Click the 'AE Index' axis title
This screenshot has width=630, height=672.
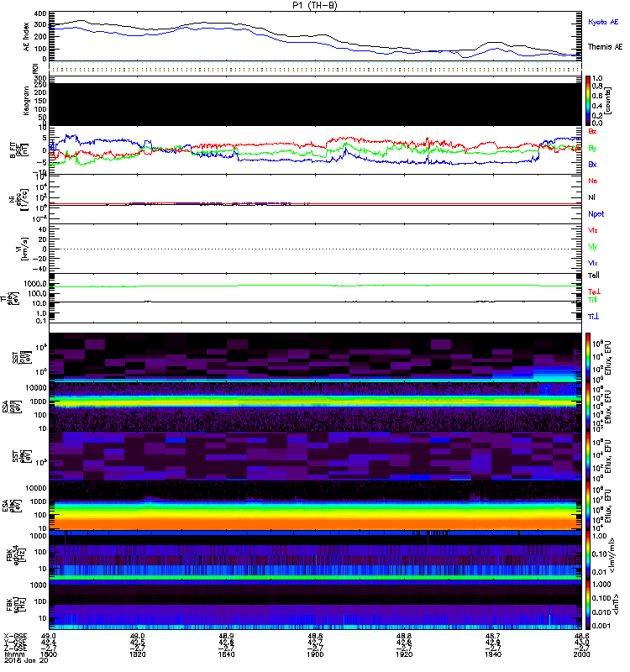(27, 37)
